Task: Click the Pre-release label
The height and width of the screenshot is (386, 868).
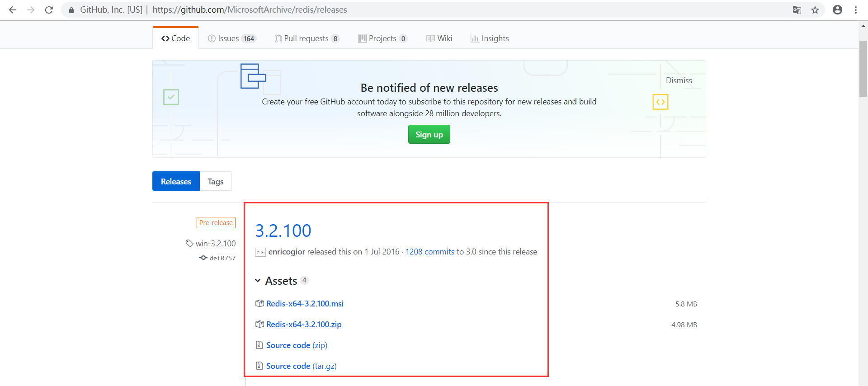Action: 216,222
